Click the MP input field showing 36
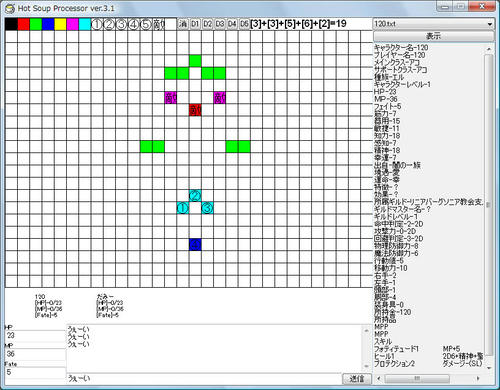The width and height of the screenshot is (500, 390). point(35,354)
